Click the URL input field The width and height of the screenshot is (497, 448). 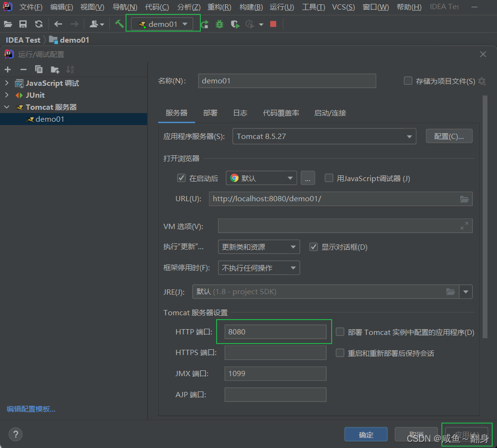pos(340,199)
